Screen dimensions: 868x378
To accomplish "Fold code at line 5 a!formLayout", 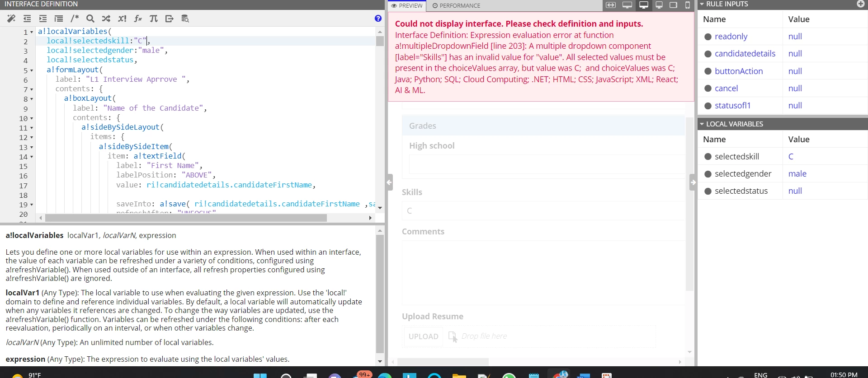I will 32,71.
